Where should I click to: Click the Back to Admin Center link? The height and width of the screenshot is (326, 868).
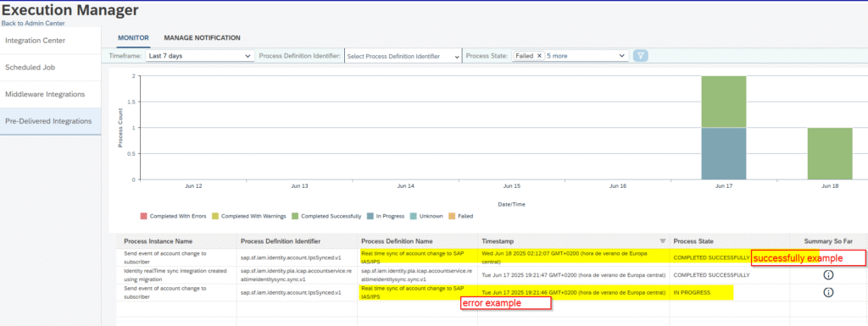click(33, 23)
